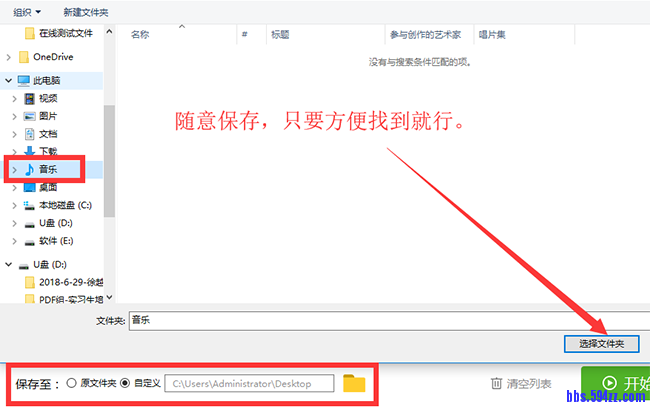Viewport: 650px width, 407px height.
Task: Collapse the 此电脑 tree node
Action: tap(8, 80)
